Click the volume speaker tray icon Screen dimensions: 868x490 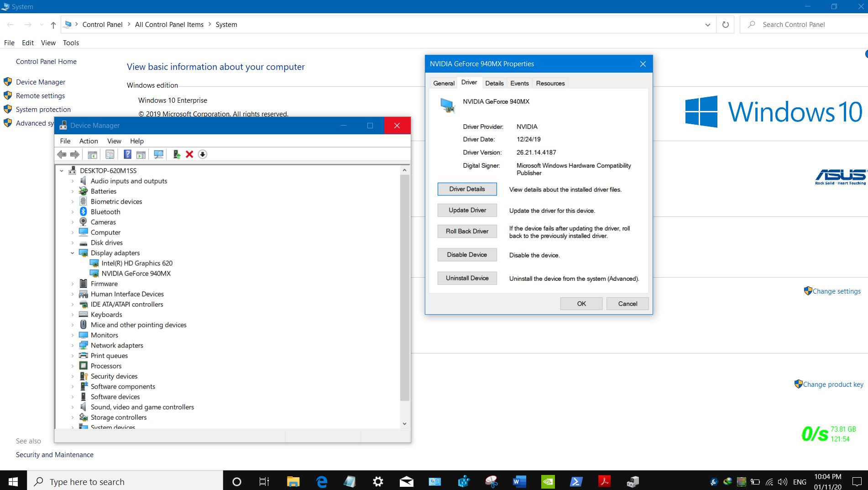tap(783, 482)
